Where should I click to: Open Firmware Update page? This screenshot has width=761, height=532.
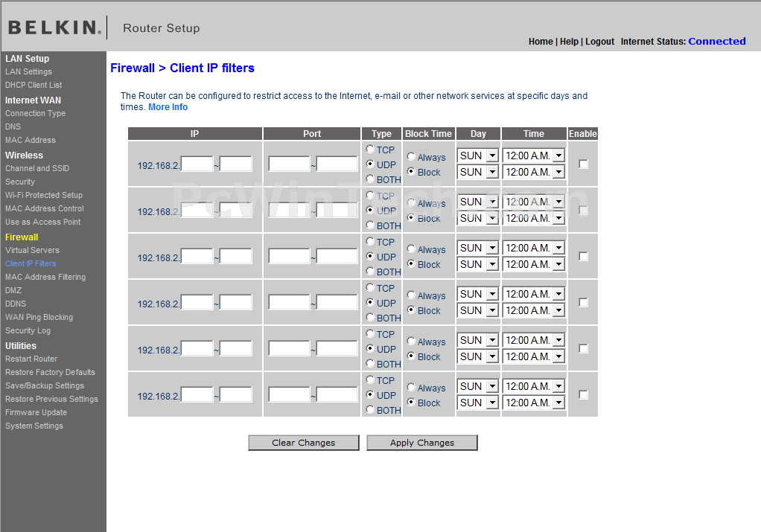tap(36, 412)
